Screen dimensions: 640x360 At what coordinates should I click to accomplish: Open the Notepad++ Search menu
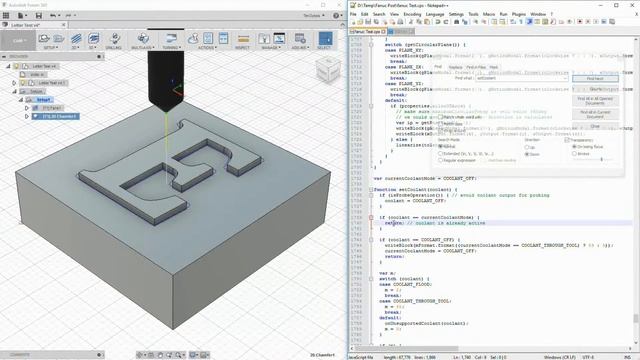click(379, 14)
